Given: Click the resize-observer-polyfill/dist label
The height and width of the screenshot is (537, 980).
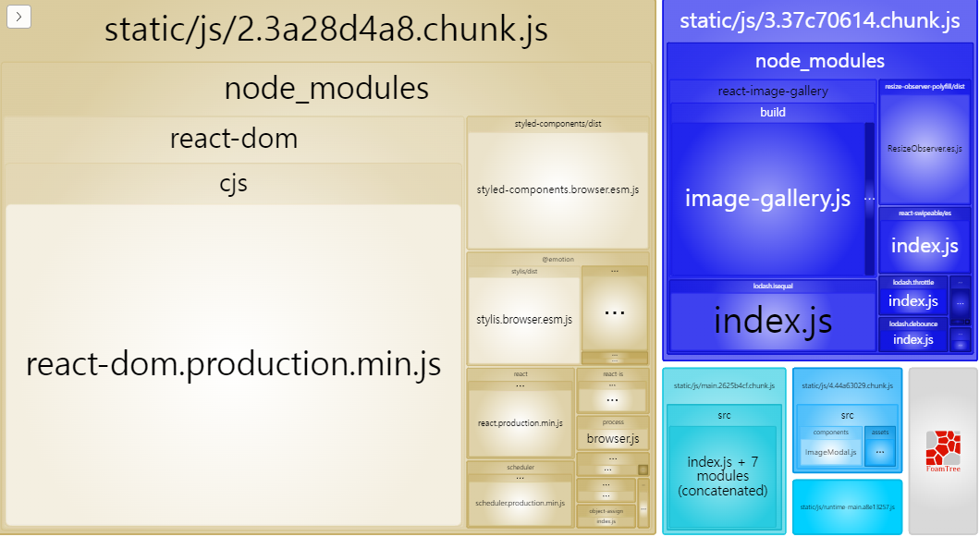Looking at the screenshot, I should (925, 86).
